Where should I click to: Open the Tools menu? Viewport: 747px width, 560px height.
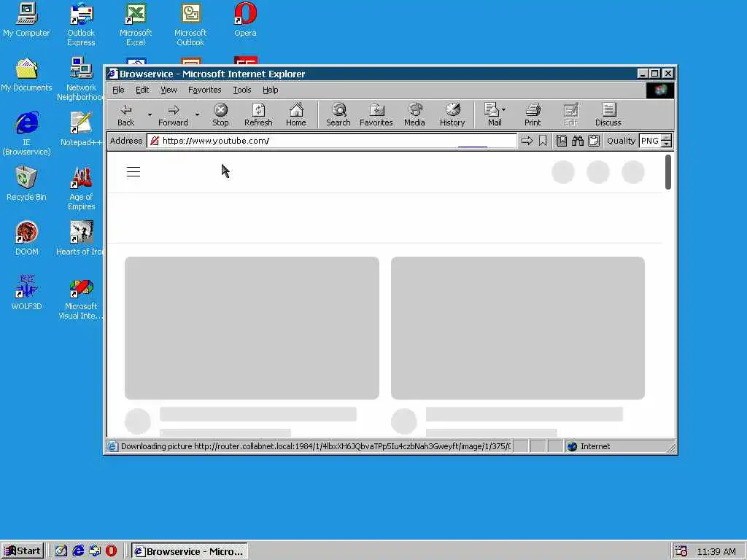(242, 90)
